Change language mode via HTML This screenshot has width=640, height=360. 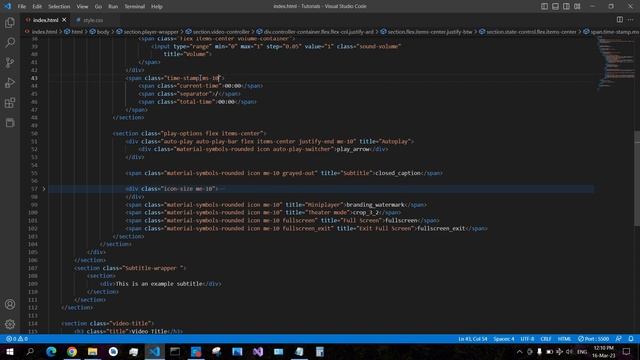point(564,339)
